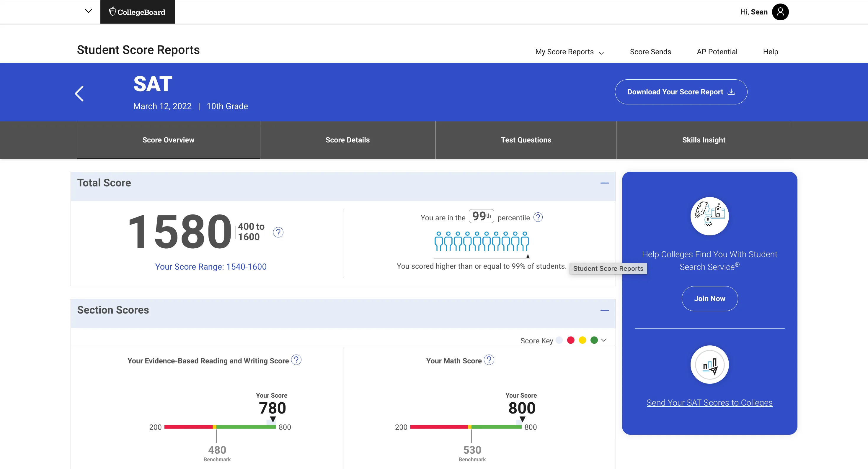Click the red Score Key dot

570,340
